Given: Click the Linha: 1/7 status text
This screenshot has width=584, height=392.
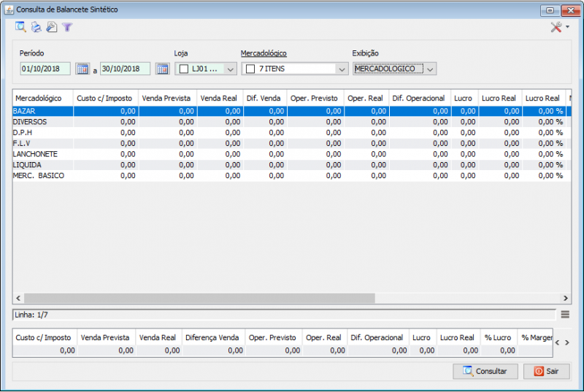Looking at the screenshot, I should pos(31,315).
